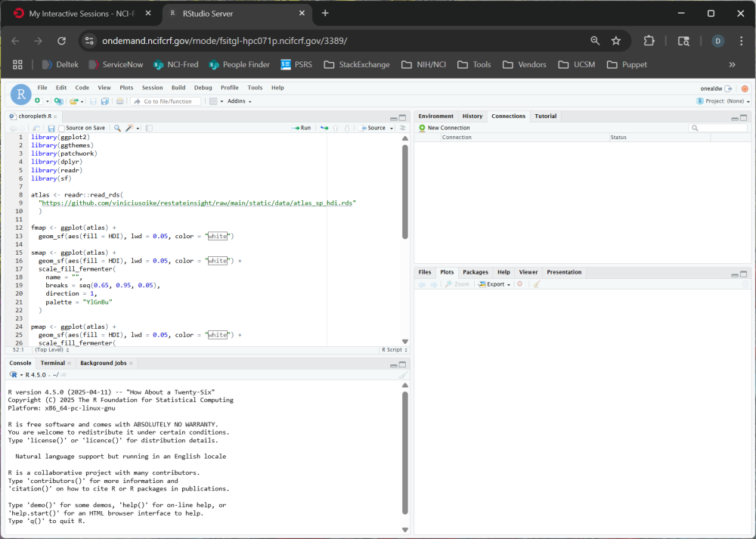Click the Run button

tap(302, 129)
